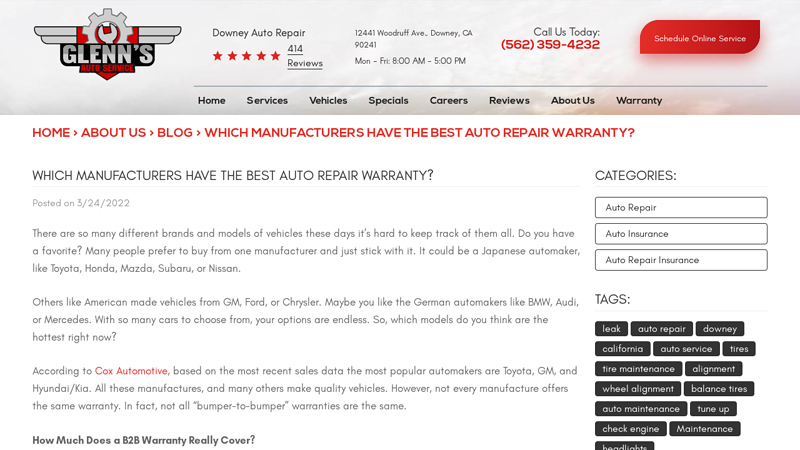Select the Auto Insurance category
The height and width of the screenshot is (450, 800).
[681, 234]
